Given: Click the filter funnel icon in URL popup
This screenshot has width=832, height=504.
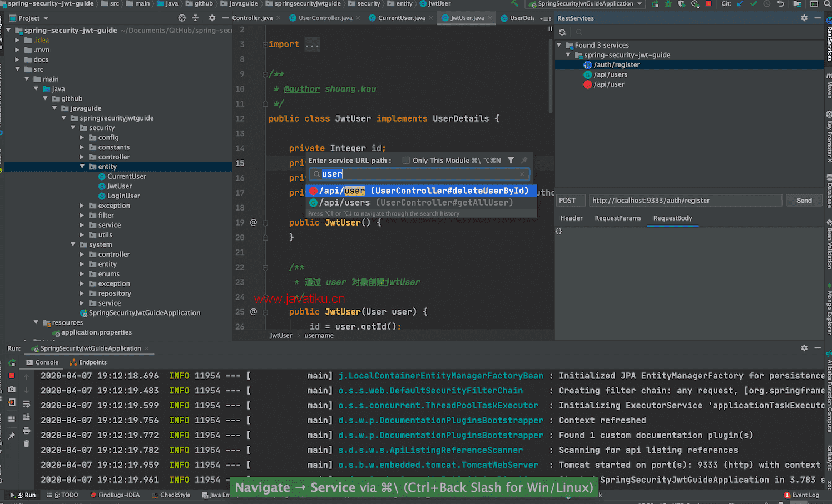Looking at the screenshot, I should coord(511,160).
